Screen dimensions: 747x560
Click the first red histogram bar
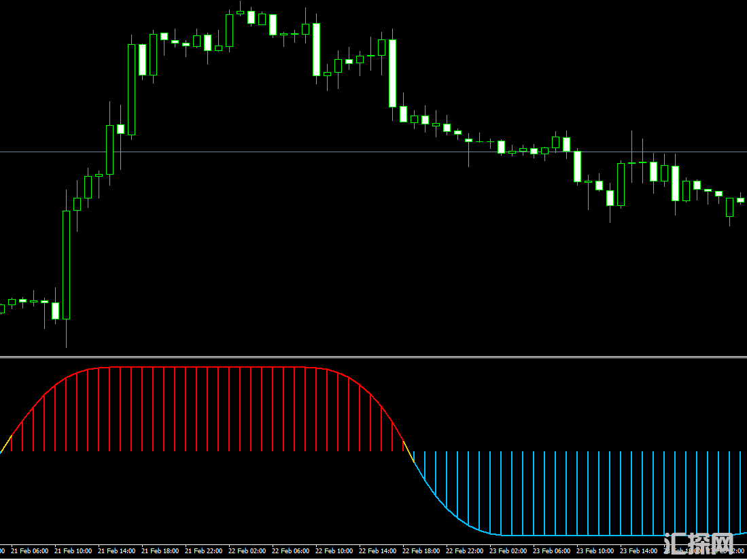[x=12, y=443]
